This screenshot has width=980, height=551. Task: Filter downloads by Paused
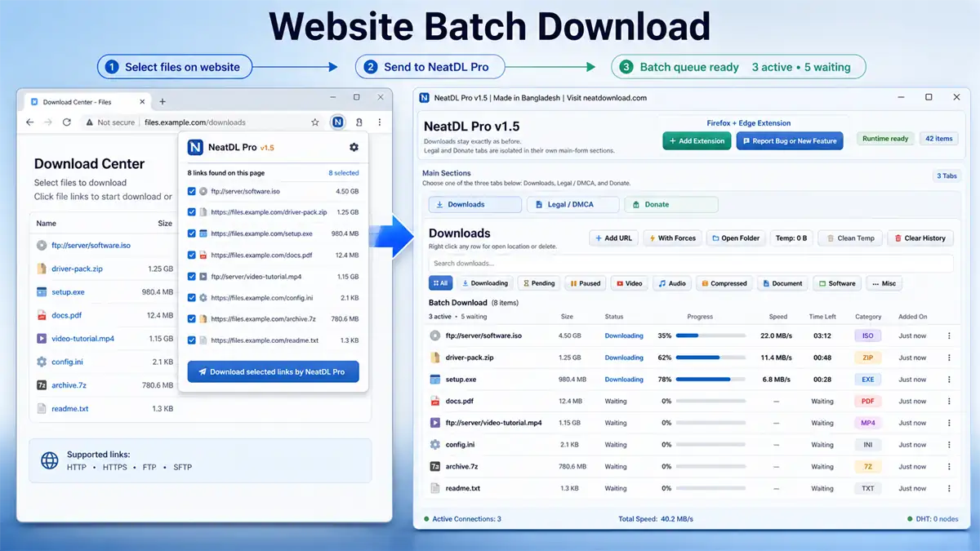tap(586, 283)
